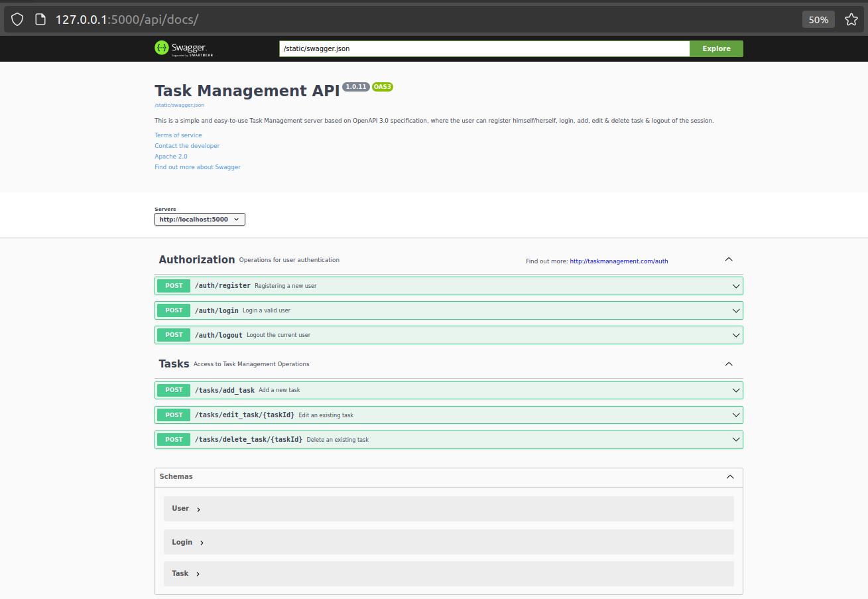Open http://taskmanagement.com/auth link

click(619, 261)
